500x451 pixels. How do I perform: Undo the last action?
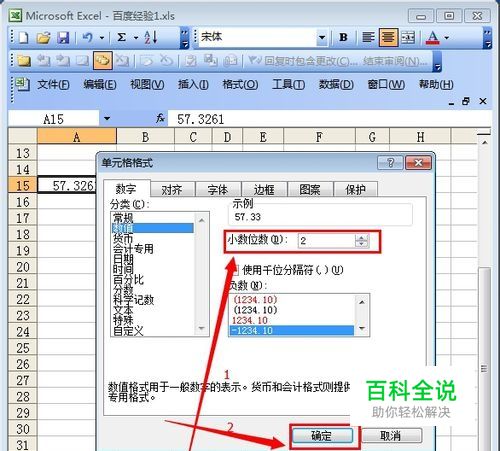[x=87, y=37]
